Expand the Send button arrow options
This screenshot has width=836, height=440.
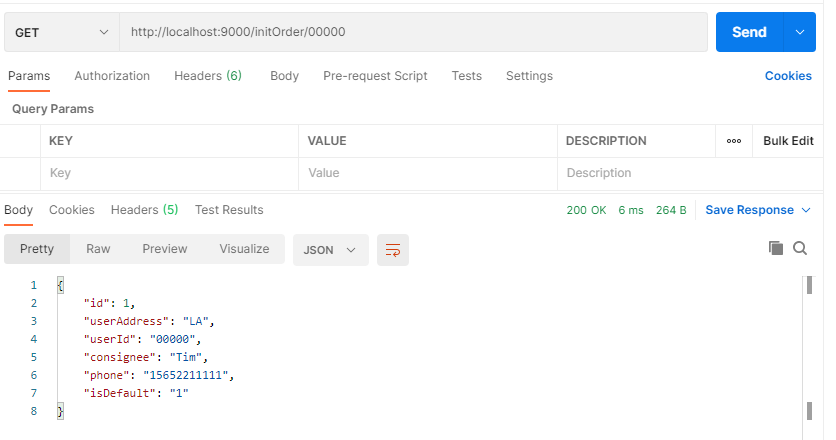(x=800, y=32)
